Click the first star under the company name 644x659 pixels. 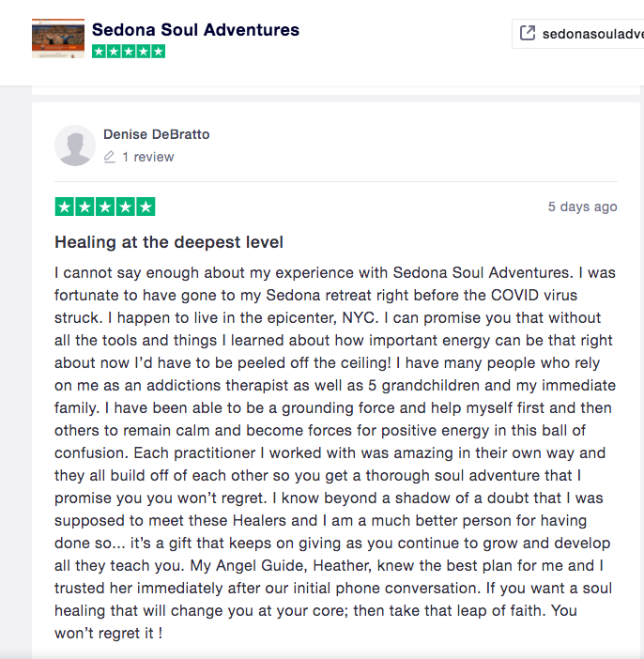click(100, 52)
